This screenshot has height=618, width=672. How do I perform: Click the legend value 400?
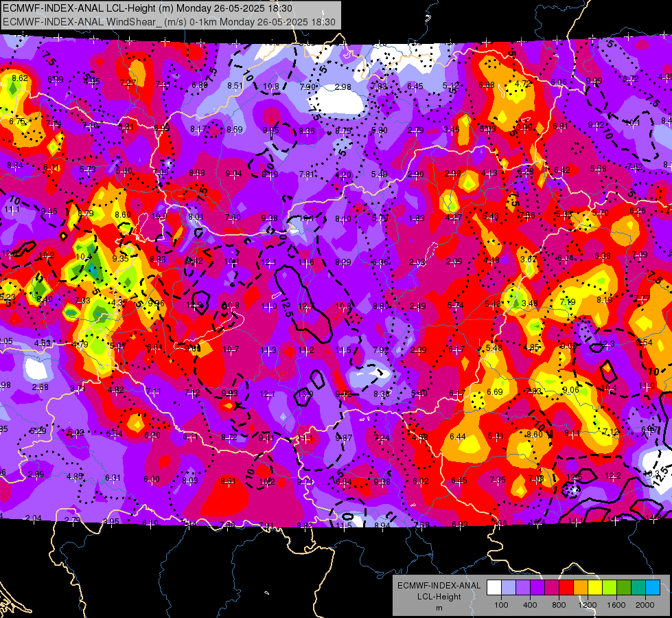pos(530,605)
